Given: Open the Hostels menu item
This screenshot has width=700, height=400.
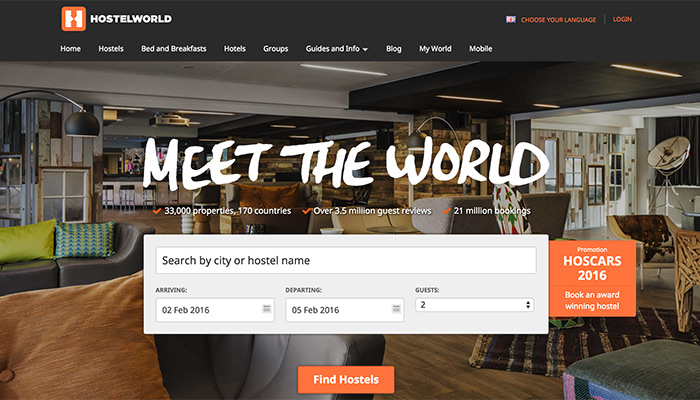Looking at the screenshot, I should [x=111, y=49].
